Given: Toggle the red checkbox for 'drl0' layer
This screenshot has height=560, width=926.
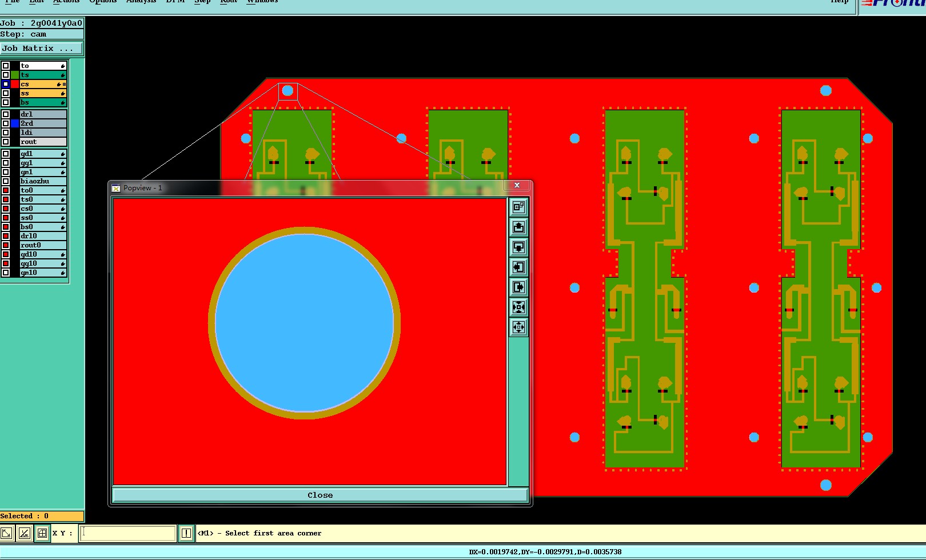Looking at the screenshot, I should click(x=6, y=236).
